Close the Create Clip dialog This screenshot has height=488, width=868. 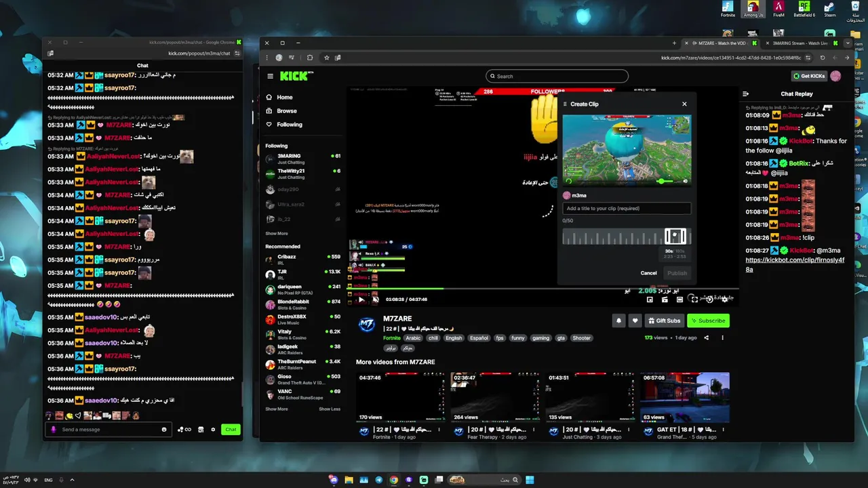tap(684, 104)
